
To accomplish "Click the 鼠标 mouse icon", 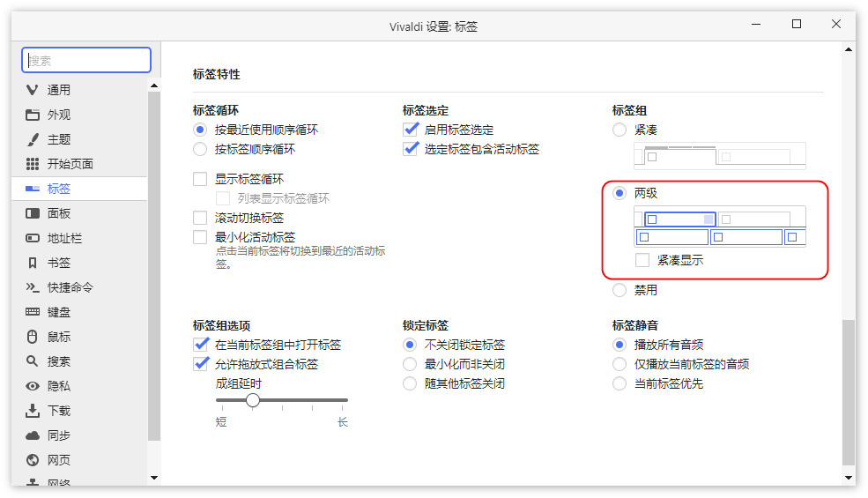I will [32, 337].
